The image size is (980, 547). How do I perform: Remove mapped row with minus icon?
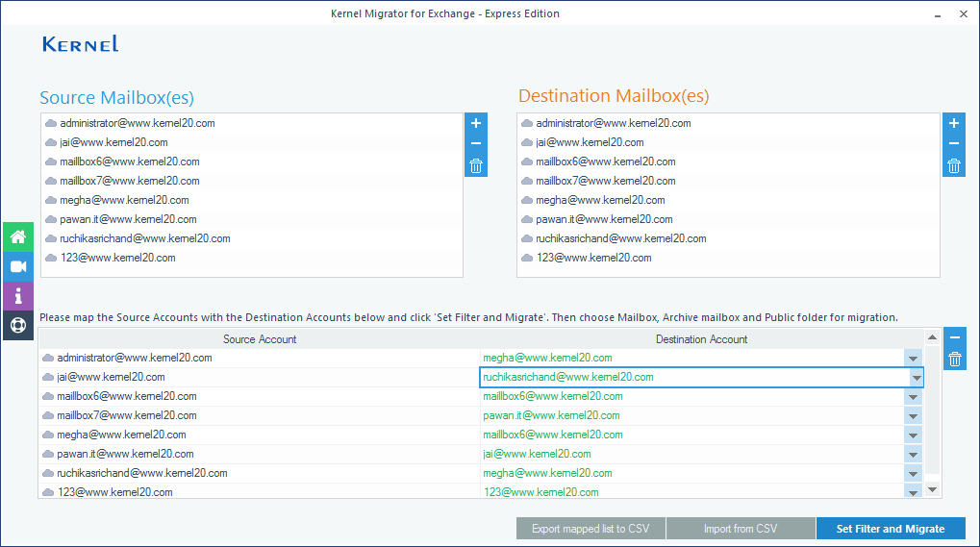954,337
